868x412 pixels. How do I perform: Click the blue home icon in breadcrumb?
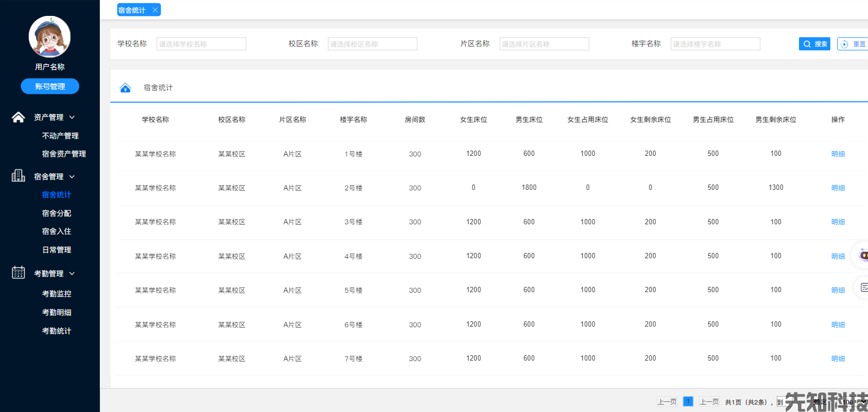point(125,88)
